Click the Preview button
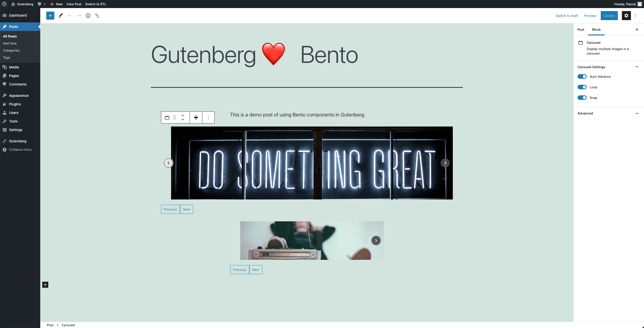The height and width of the screenshot is (328, 644). click(x=590, y=16)
